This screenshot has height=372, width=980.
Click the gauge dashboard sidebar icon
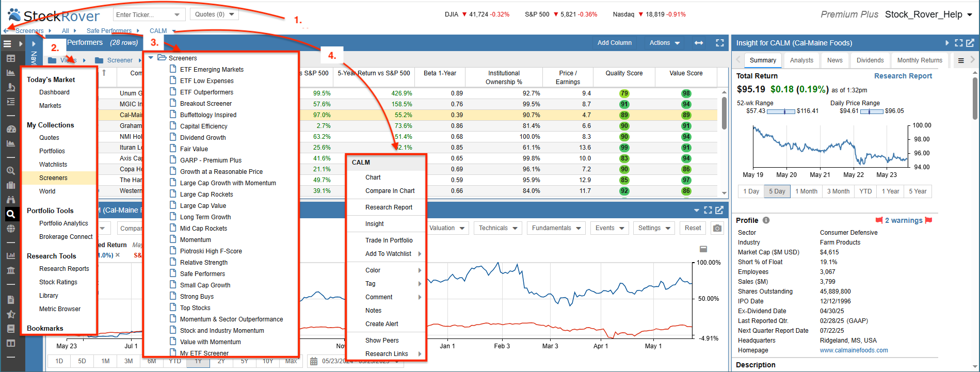tap(10, 128)
